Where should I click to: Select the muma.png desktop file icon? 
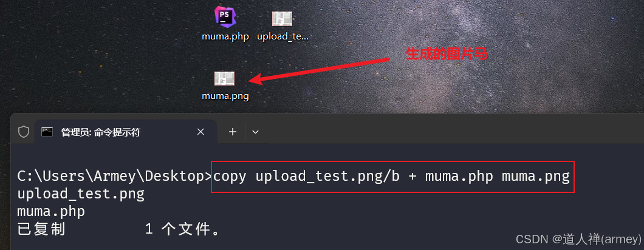(224, 79)
